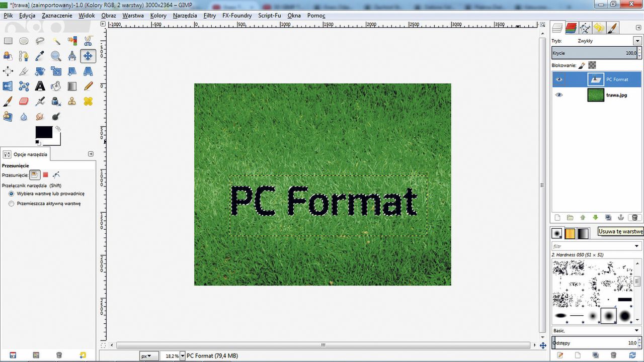Create a new layer with the blank page icon
The height and width of the screenshot is (362, 644).
coord(557,218)
